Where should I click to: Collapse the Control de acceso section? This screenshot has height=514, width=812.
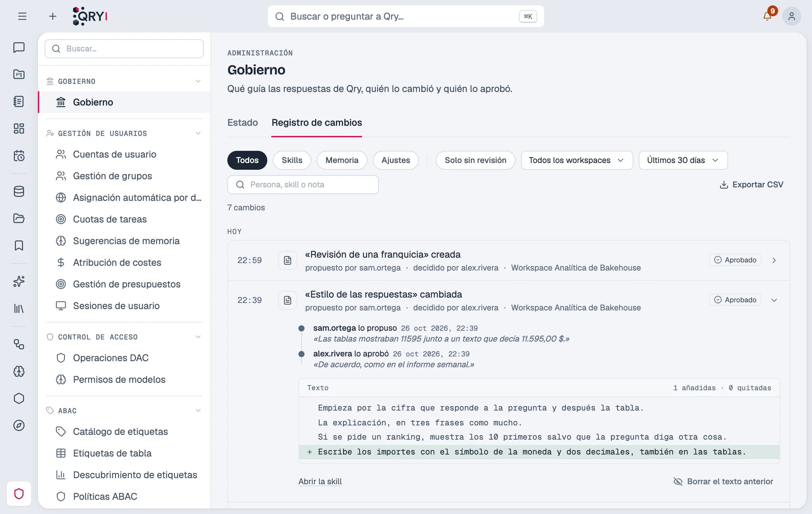coord(198,337)
